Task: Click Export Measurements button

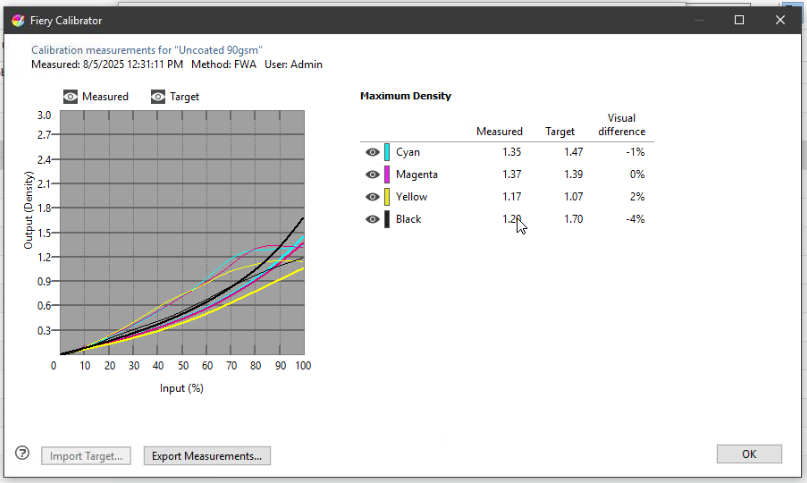Action: (207, 456)
